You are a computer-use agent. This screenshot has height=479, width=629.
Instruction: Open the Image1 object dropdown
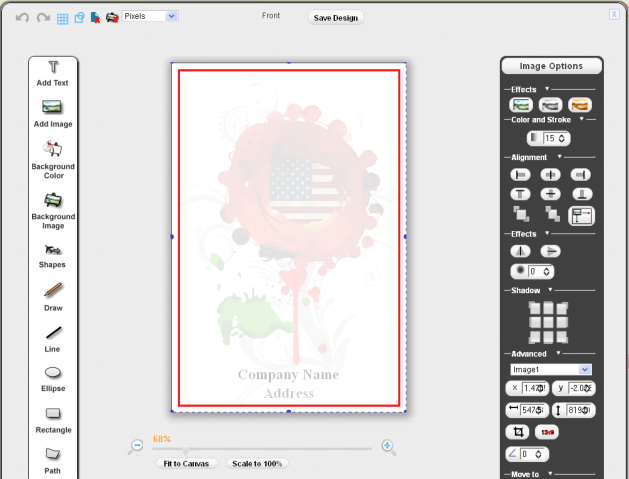551,369
